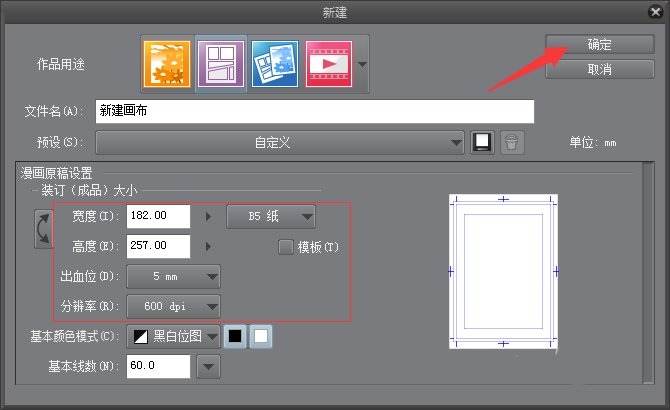Click the settings panel vertical scrollbar
Viewport: 670px width, 410px height.
coord(648,273)
